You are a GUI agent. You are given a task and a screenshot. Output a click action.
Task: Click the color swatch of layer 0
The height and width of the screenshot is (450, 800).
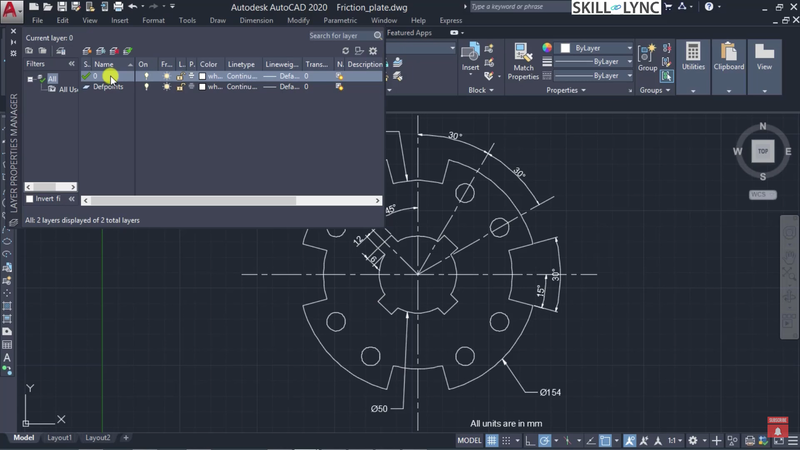click(x=202, y=76)
